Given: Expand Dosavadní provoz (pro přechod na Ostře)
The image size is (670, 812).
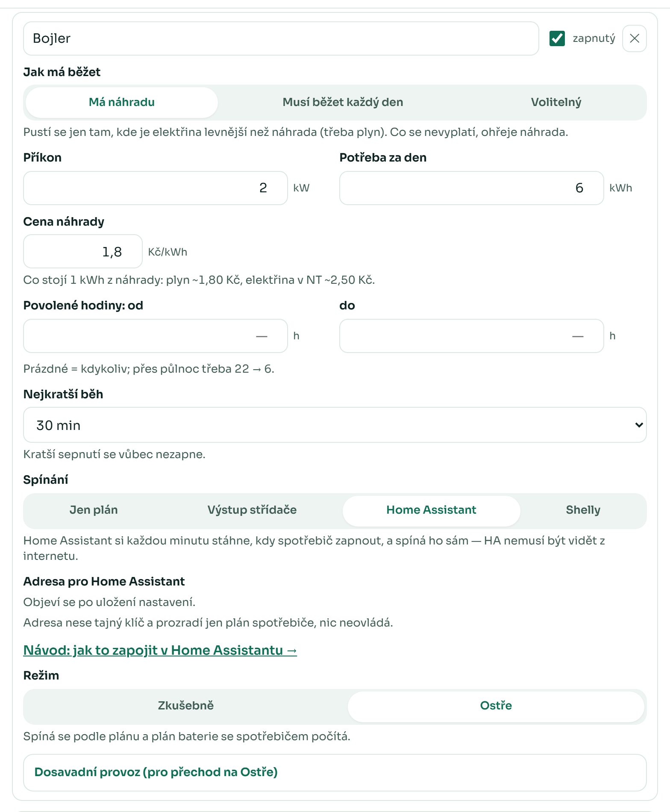Looking at the screenshot, I should 335,772.
